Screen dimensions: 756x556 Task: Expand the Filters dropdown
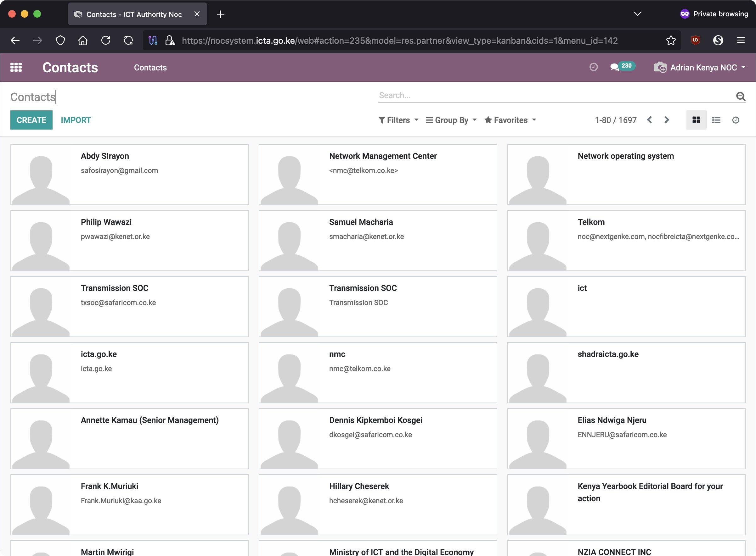click(x=398, y=120)
